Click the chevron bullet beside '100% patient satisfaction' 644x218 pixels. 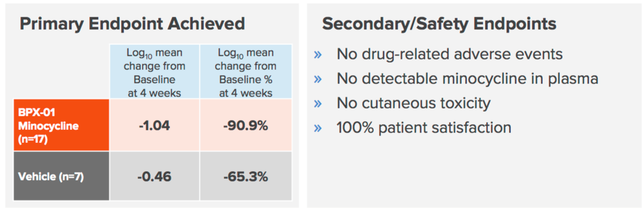pos(317,128)
